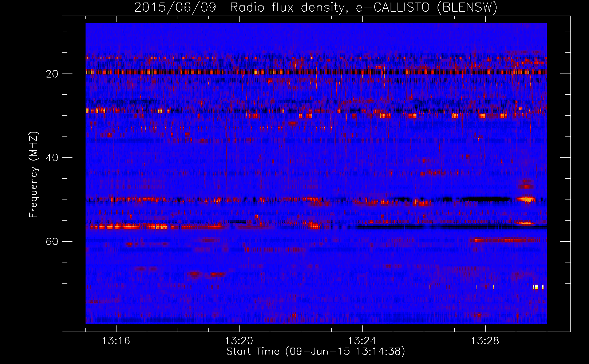The image size is (589, 364).
Task: Click the 40 MHz frequency tick label
Action: point(52,158)
